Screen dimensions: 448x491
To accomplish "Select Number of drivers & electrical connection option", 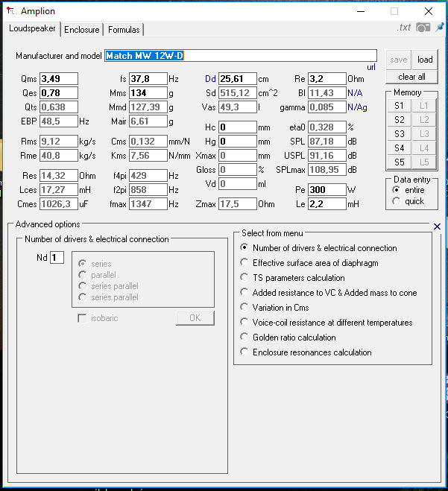I will click(x=318, y=248).
